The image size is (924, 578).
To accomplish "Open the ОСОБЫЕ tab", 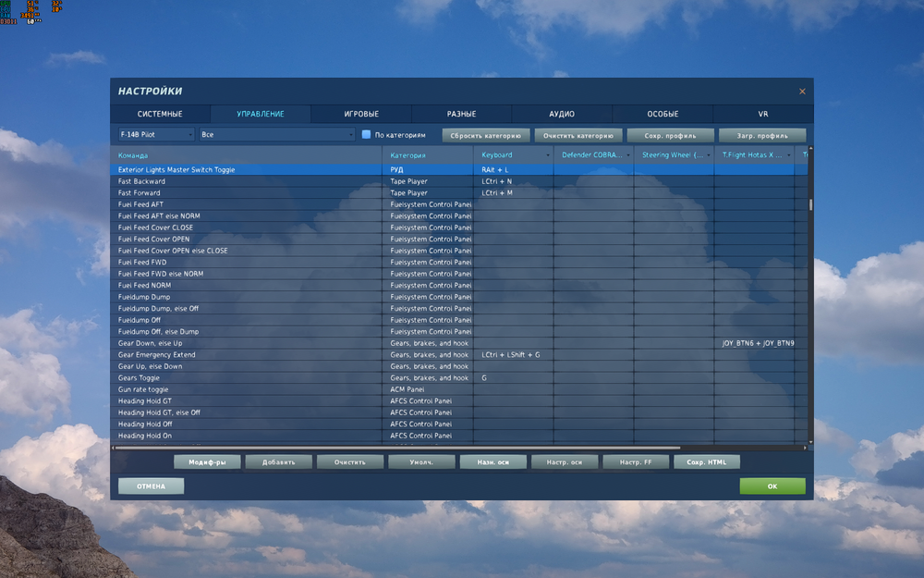I will (663, 114).
